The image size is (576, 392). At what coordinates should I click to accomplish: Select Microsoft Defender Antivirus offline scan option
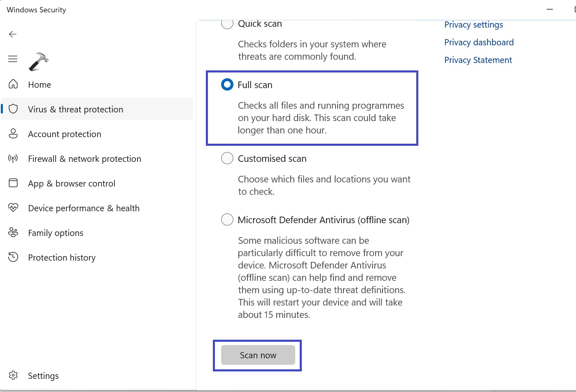pyautogui.click(x=227, y=220)
